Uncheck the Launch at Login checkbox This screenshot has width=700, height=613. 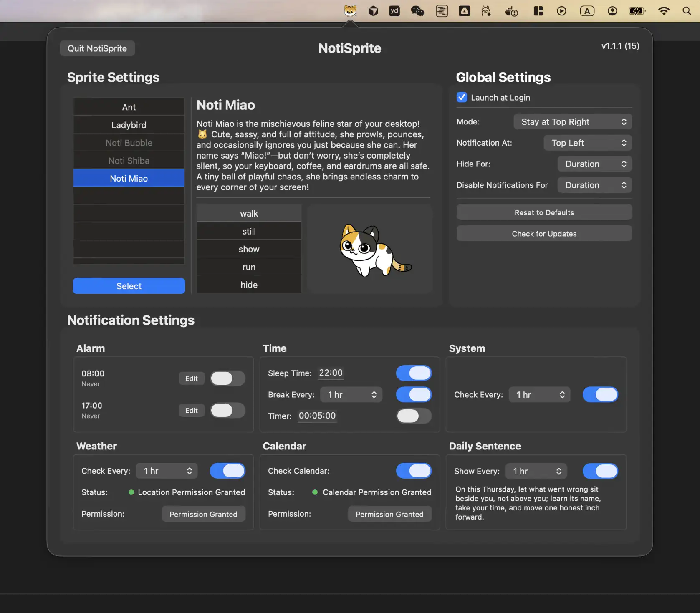pyautogui.click(x=462, y=97)
